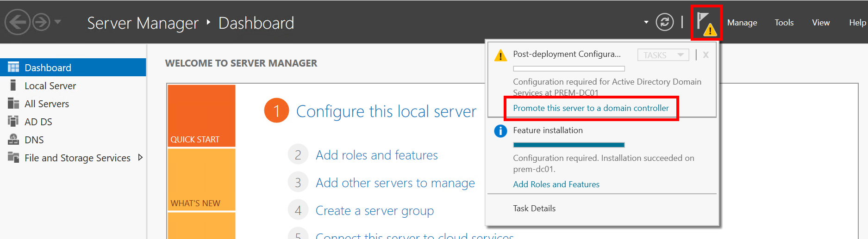Click the Post-deployment Configura... heading

(x=567, y=54)
